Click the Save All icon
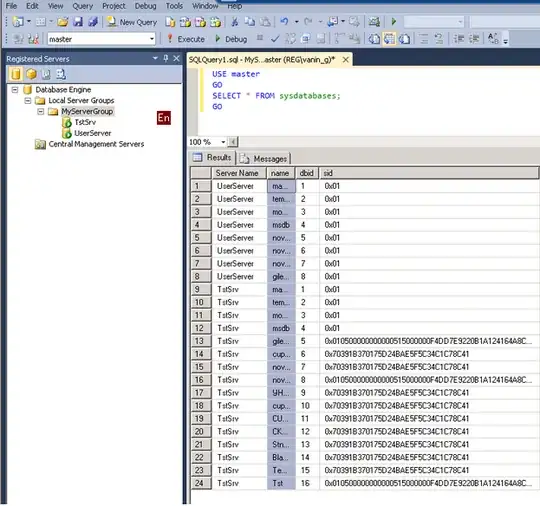 [x=93, y=22]
